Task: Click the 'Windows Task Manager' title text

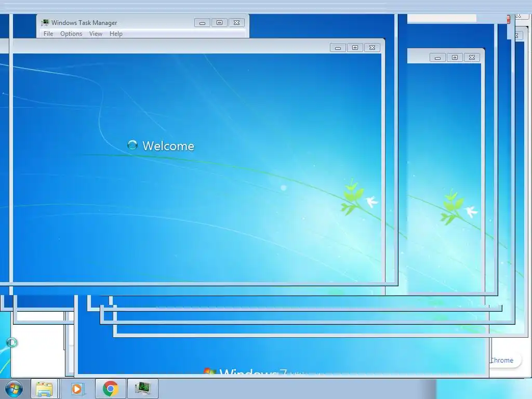Action: pos(84,23)
